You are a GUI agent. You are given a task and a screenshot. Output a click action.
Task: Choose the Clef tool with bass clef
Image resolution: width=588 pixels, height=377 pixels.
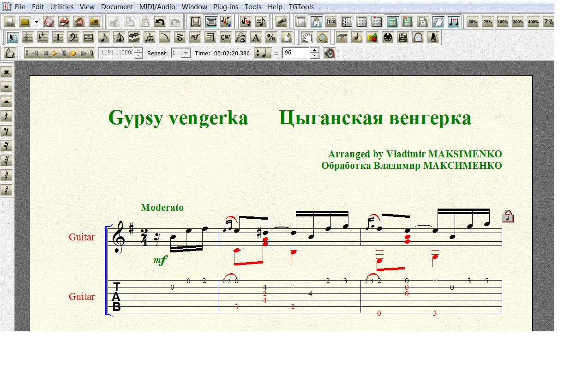pyautogui.click(x=73, y=37)
